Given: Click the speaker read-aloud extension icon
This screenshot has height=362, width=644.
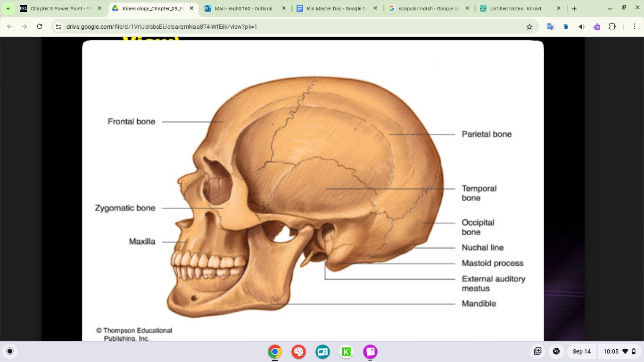Looking at the screenshot, I should coord(581,27).
